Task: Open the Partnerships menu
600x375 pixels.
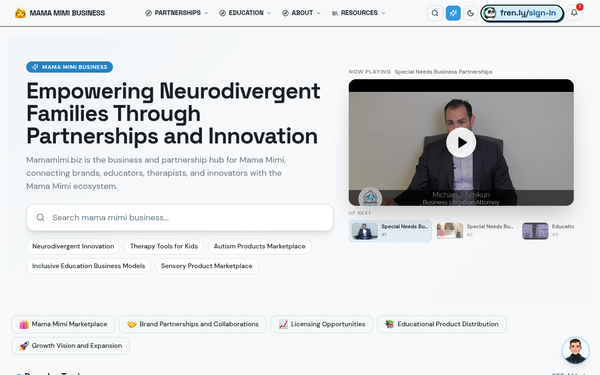Action: click(x=177, y=13)
